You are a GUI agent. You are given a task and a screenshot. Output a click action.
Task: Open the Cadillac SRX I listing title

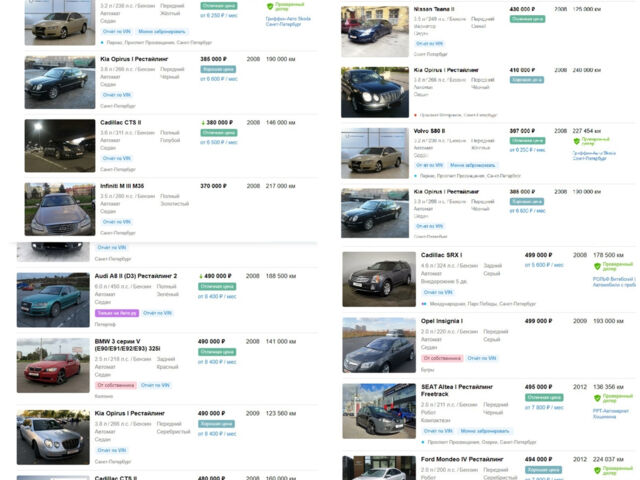[x=441, y=255]
